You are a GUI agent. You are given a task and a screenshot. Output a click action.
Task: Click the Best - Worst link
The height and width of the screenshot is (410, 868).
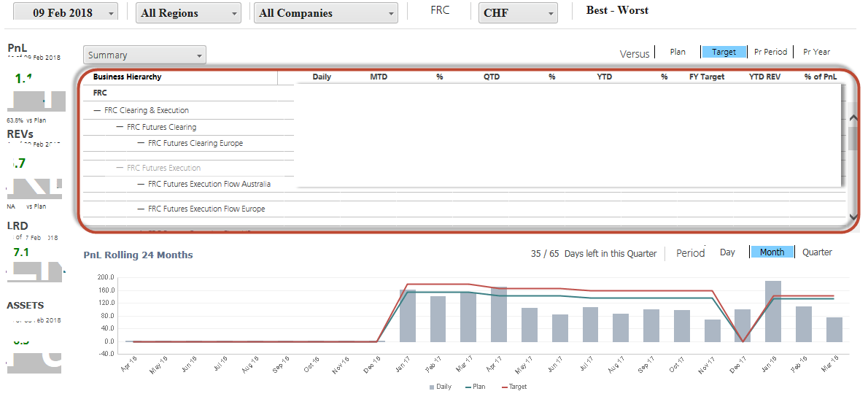(x=617, y=10)
